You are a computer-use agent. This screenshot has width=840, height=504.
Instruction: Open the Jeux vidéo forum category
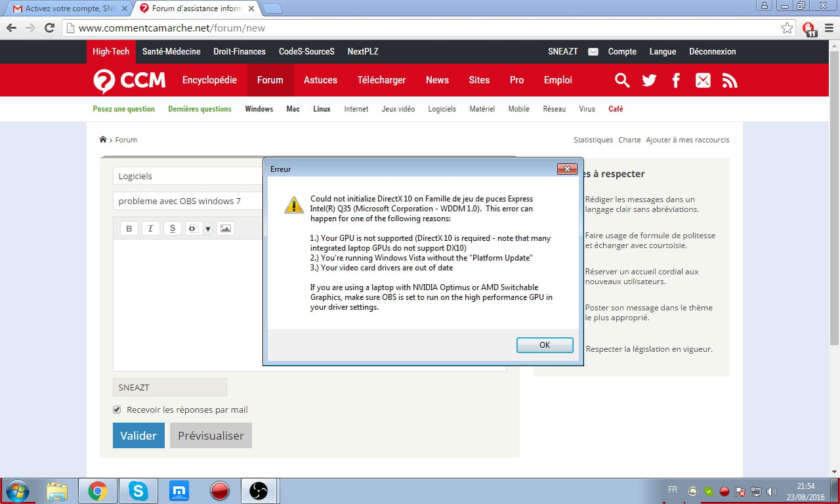398,109
